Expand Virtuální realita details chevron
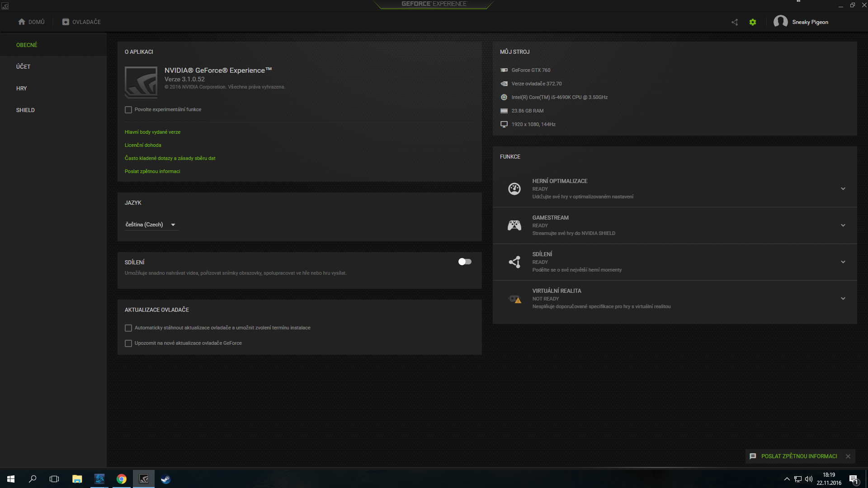The height and width of the screenshot is (488, 868). click(843, 299)
